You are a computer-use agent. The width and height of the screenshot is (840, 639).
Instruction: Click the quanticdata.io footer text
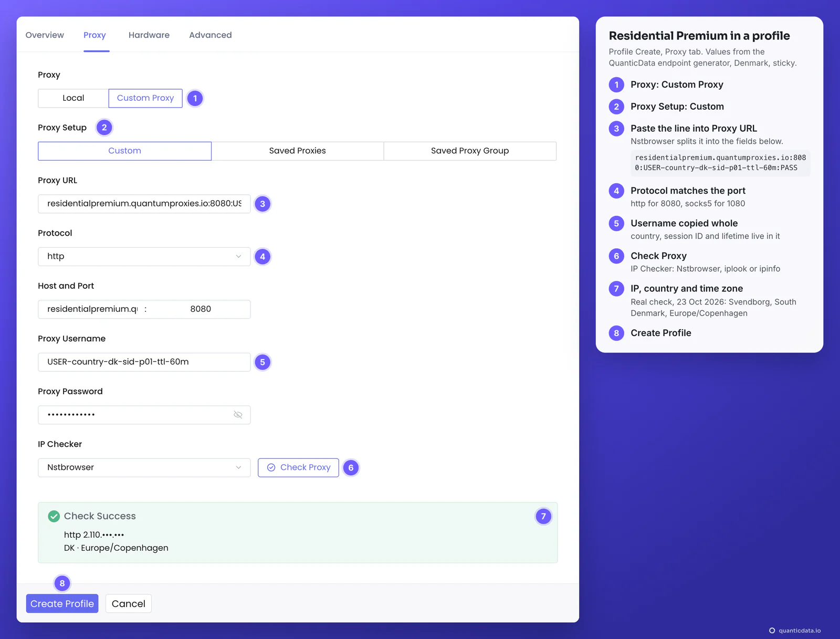click(800, 631)
